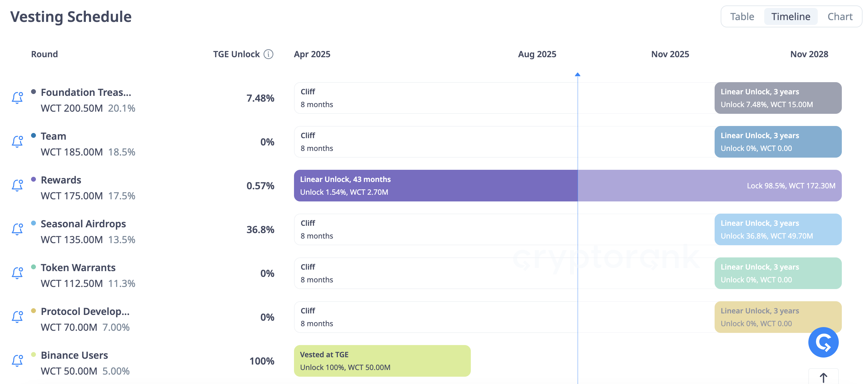Click Team Linear Unlock 3 years block

pyautogui.click(x=778, y=142)
